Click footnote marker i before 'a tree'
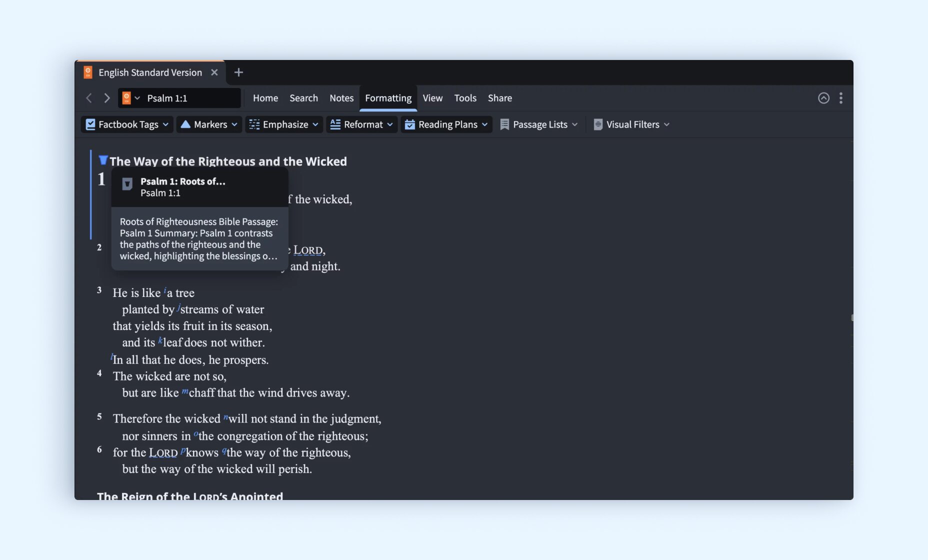The width and height of the screenshot is (928, 560). (x=165, y=290)
